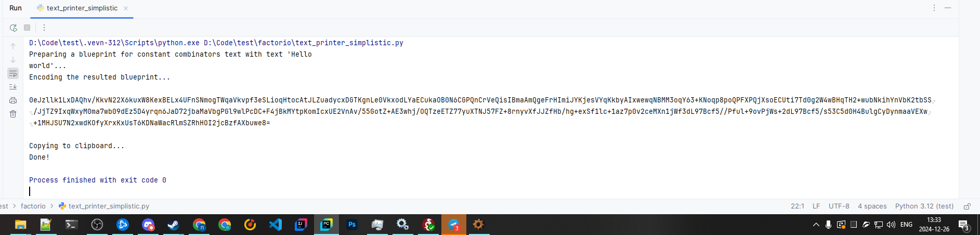Change the UTF-8 file encoding

839,206
